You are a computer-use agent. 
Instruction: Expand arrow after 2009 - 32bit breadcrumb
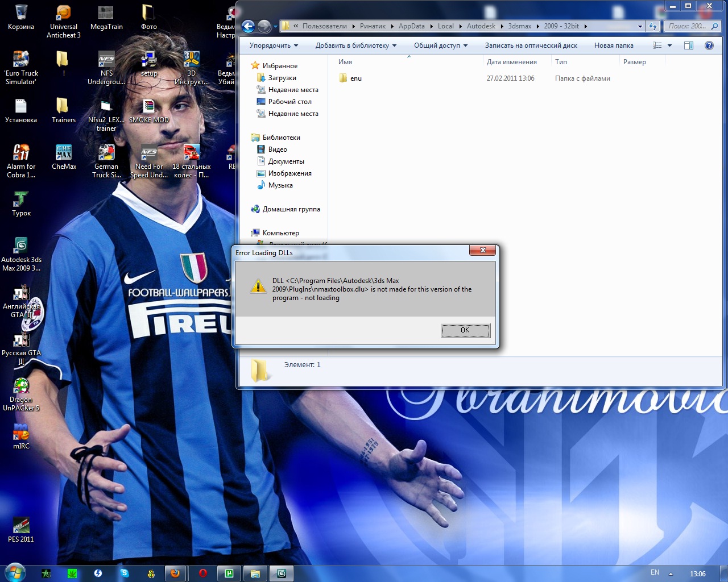tap(585, 26)
